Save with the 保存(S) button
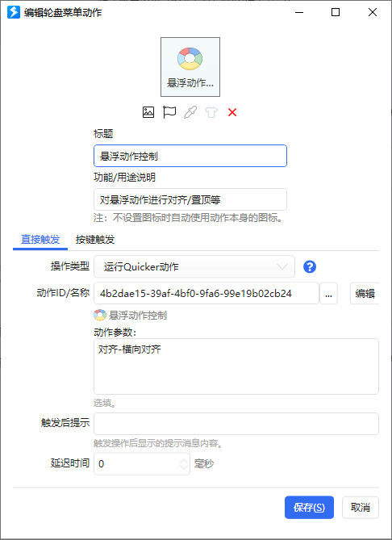This screenshot has height=540, width=392. [309, 507]
